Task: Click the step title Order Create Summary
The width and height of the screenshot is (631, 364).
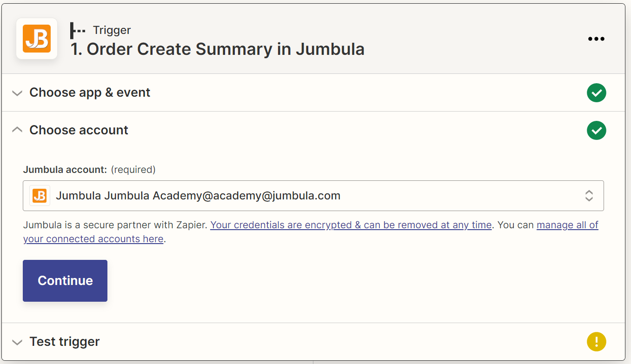Action: point(217,49)
